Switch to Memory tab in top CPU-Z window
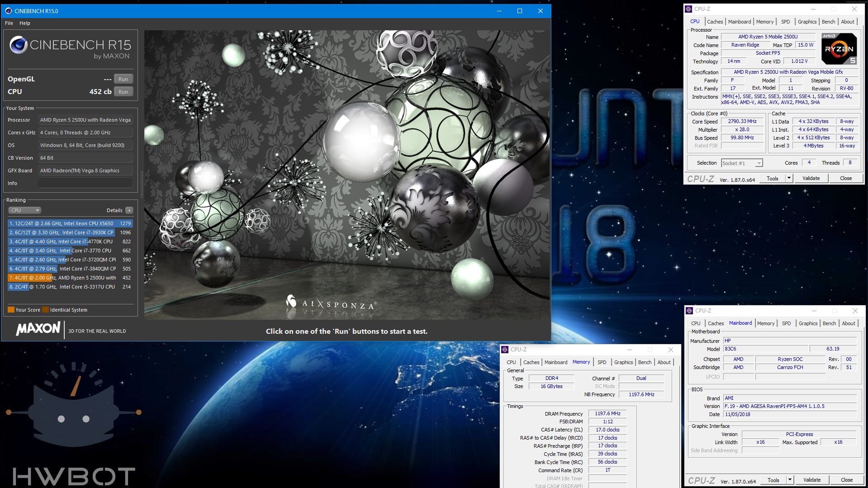The width and height of the screenshot is (868, 488). pos(765,22)
